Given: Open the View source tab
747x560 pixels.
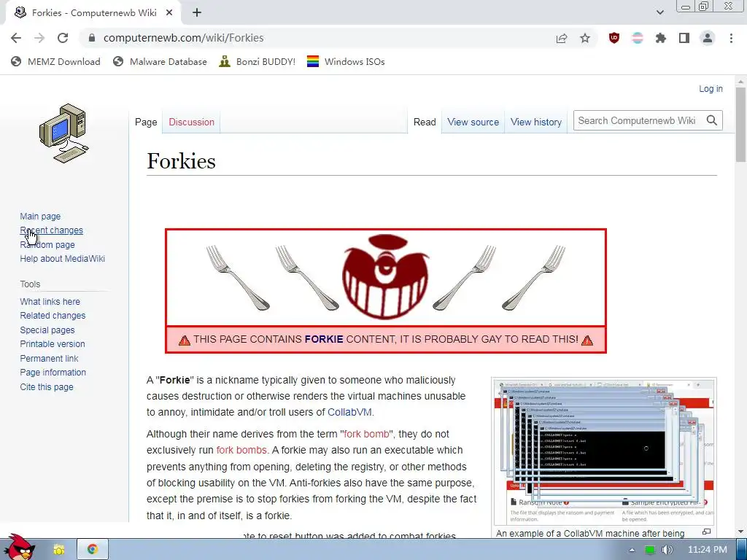Looking at the screenshot, I should point(473,122).
